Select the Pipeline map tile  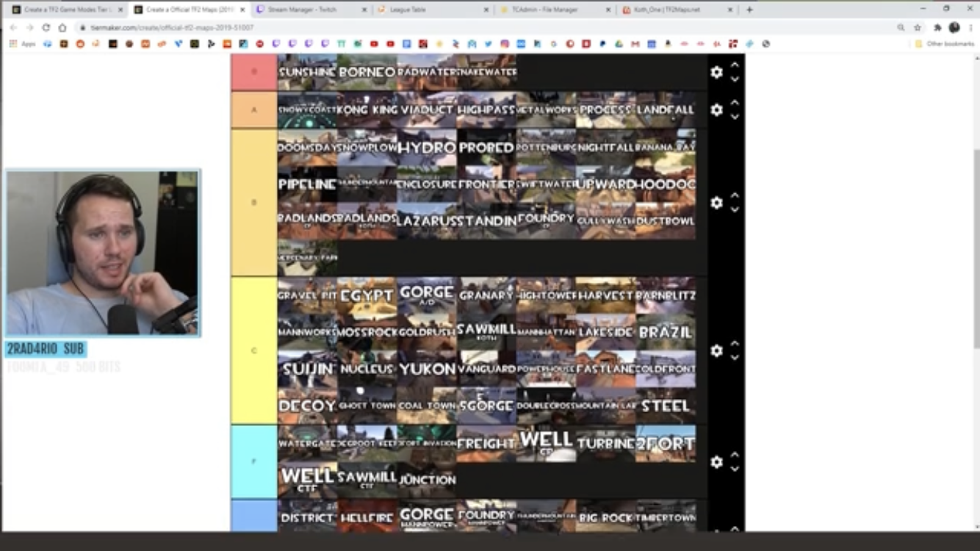[x=307, y=184]
